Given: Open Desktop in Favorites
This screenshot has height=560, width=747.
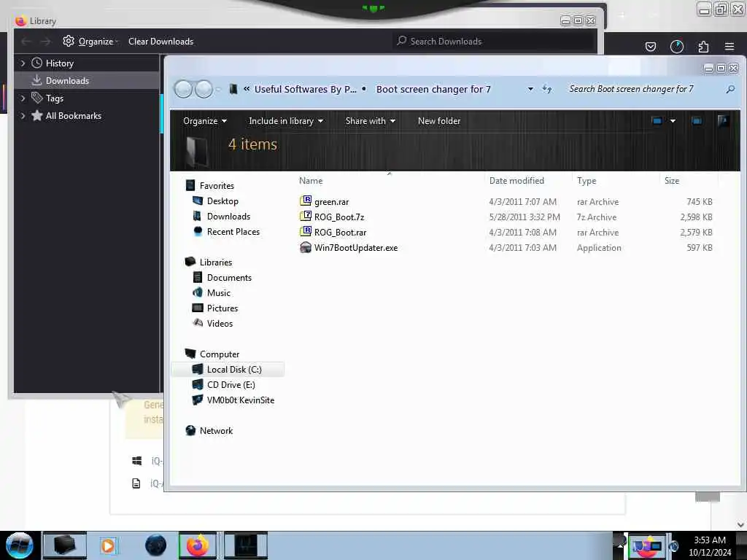Looking at the screenshot, I should click(222, 201).
